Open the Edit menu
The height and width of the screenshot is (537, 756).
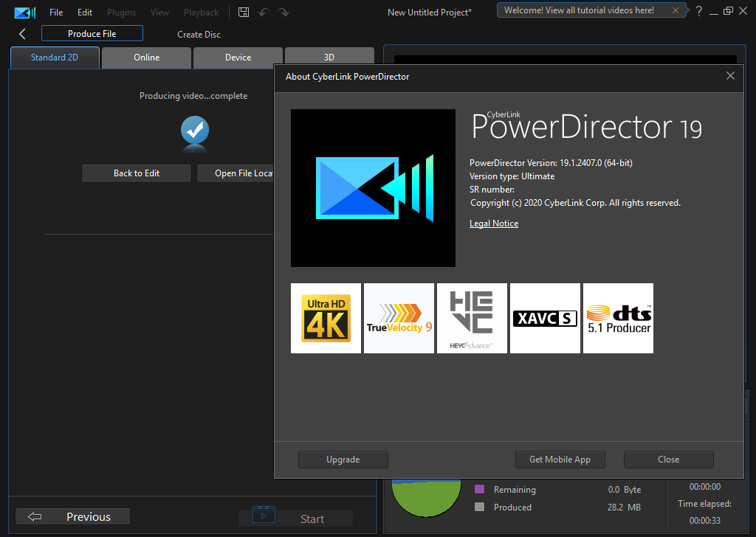click(85, 13)
